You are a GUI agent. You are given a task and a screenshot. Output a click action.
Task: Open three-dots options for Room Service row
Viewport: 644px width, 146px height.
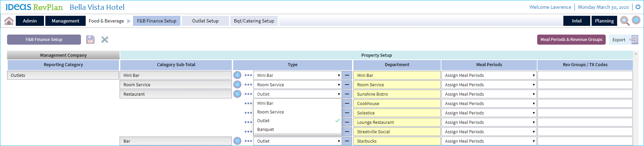click(248, 85)
